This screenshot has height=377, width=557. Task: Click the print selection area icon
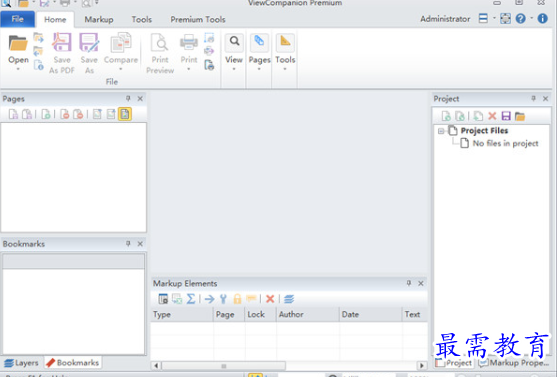click(209, 37)
